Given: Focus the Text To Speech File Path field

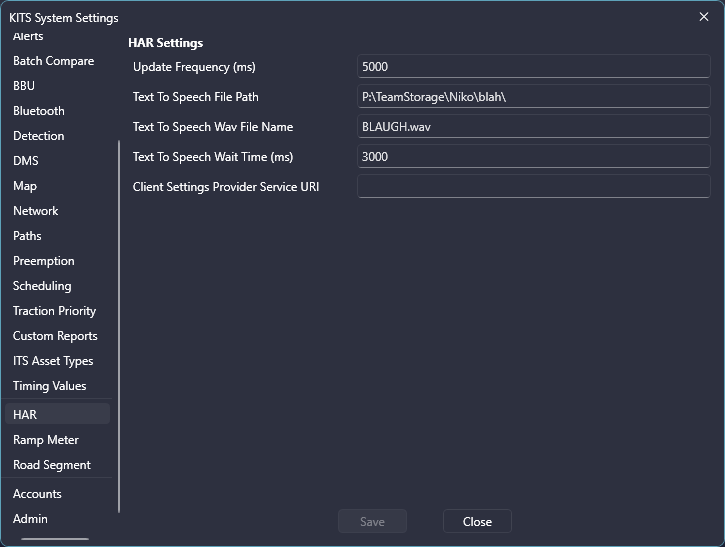Looking at the screenshot, I should 534,97.
